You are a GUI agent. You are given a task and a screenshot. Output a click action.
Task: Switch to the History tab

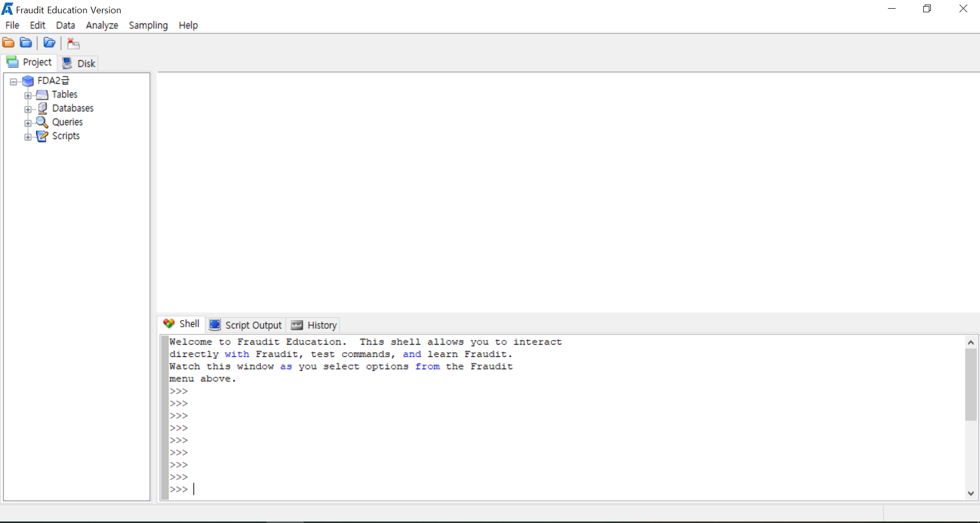point(314,325)
